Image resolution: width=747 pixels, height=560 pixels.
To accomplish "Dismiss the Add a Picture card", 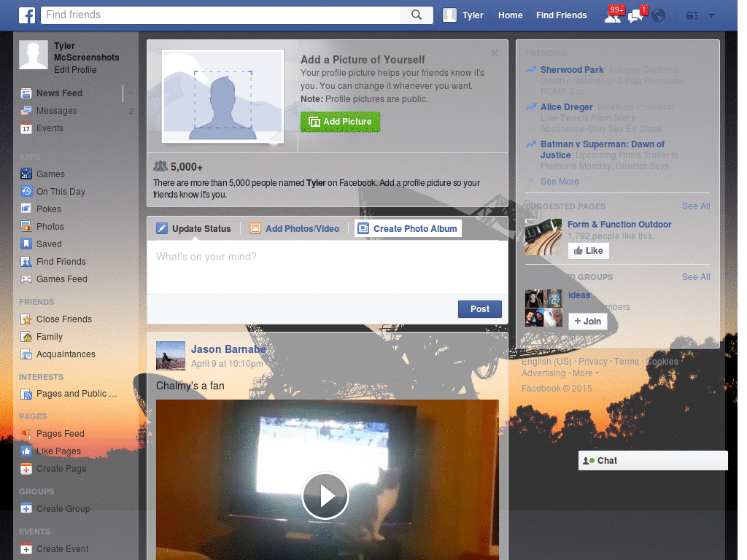I will tap(495, 53).
